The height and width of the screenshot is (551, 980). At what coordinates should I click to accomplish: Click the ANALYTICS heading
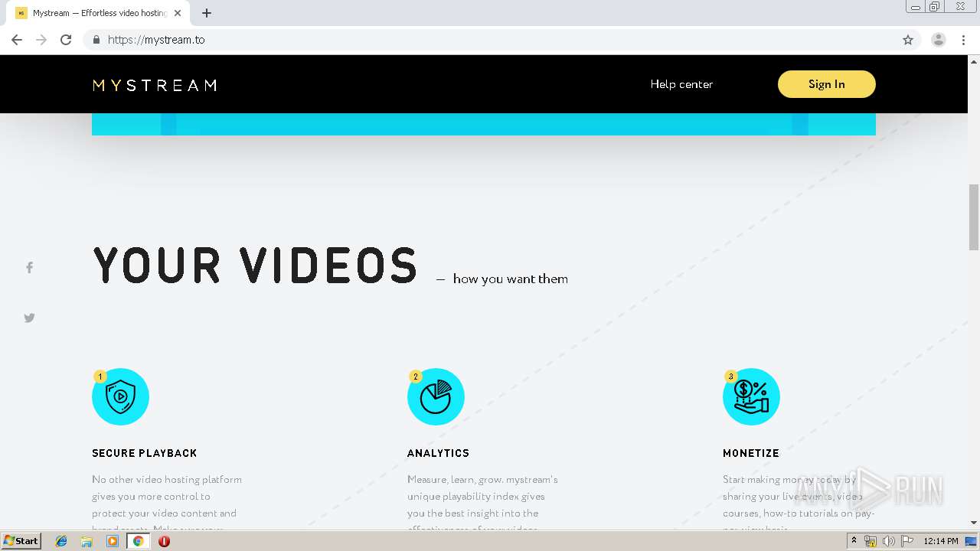[x=438, y=453]
